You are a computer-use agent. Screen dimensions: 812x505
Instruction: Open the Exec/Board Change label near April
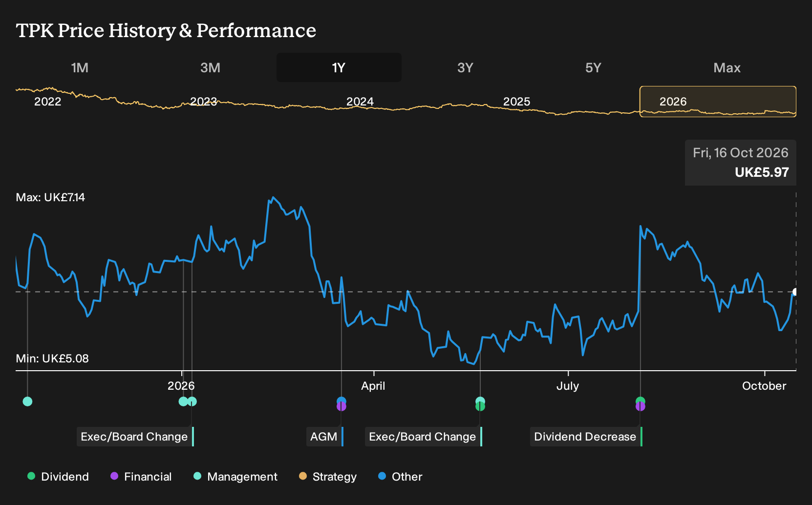[424, 437]
